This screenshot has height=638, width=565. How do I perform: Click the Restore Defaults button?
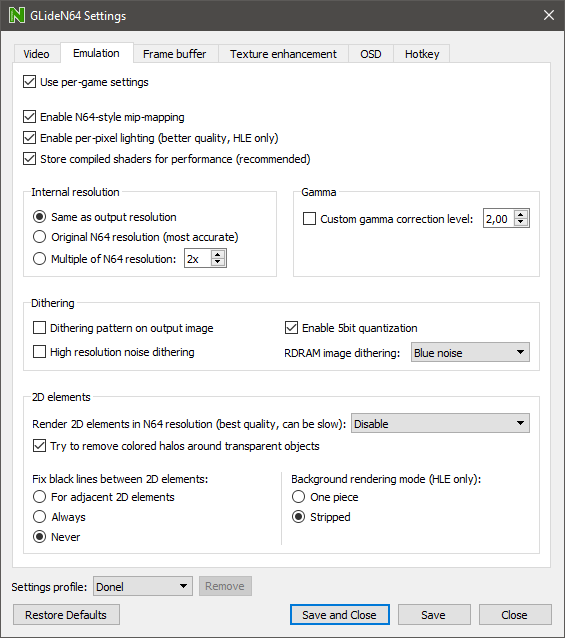click(x=66, y=614)
